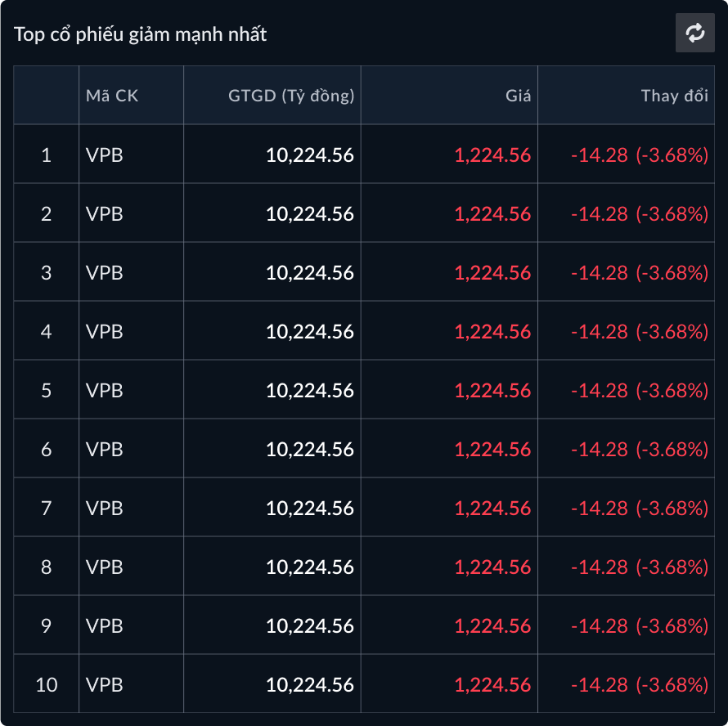Click the change value -14.28 (-3.68%) in row 2
This screenshot has height=726, width=728.
(x=639, y=213)
